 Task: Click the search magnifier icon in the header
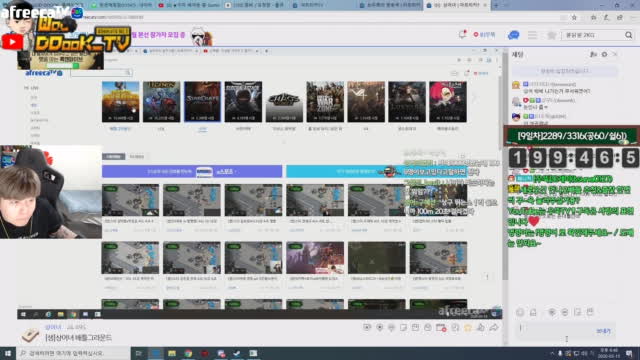point(629,36)
